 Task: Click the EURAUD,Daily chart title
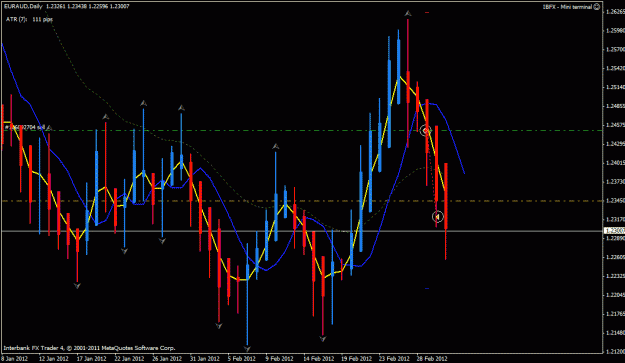[x=23, y=6]
